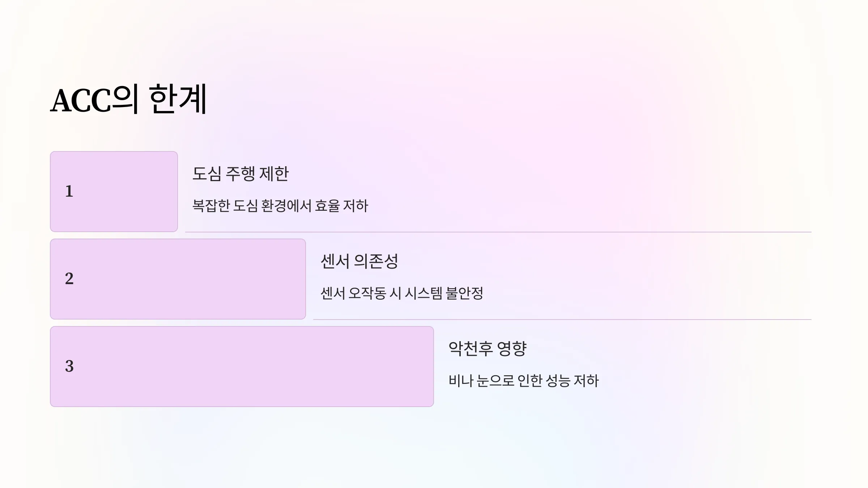
Task: Click the word "불안정" in second description
Action: pos(464,293)
